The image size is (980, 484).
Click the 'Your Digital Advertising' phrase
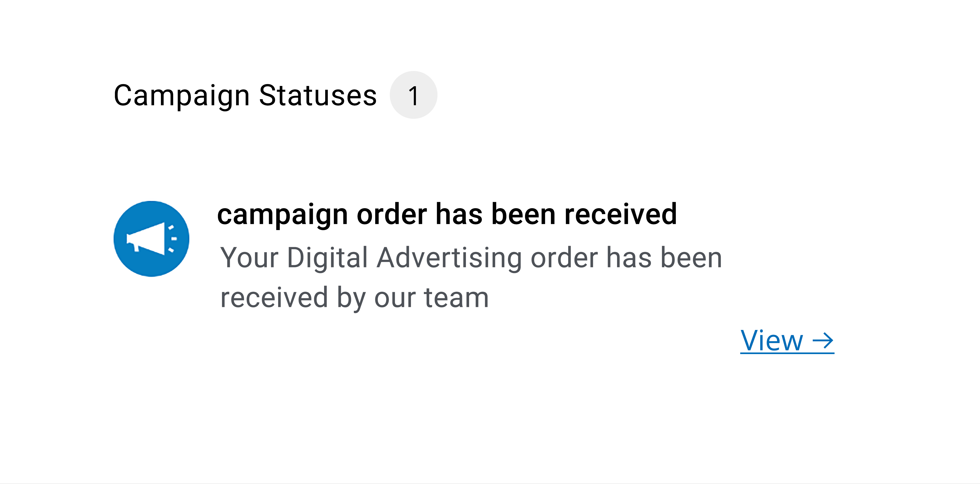371,257
